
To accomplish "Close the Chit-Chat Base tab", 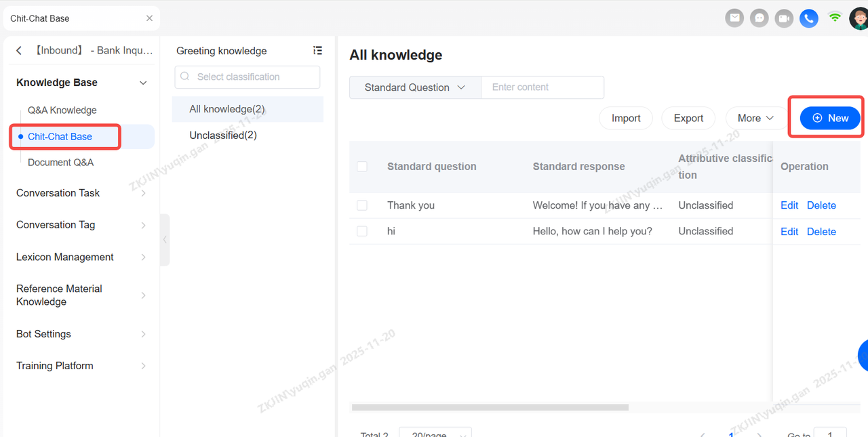I will coord(149,18).
